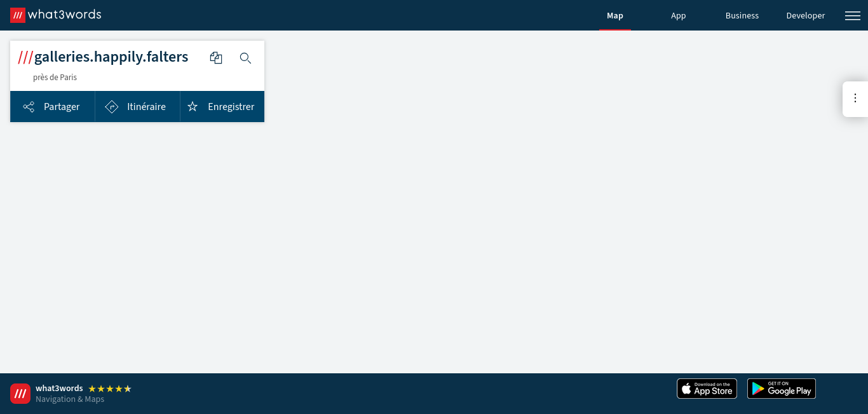This screenshot has width=868, height=414.
Task: Open the hamburger menu
Action: click(x=853, y=16)
